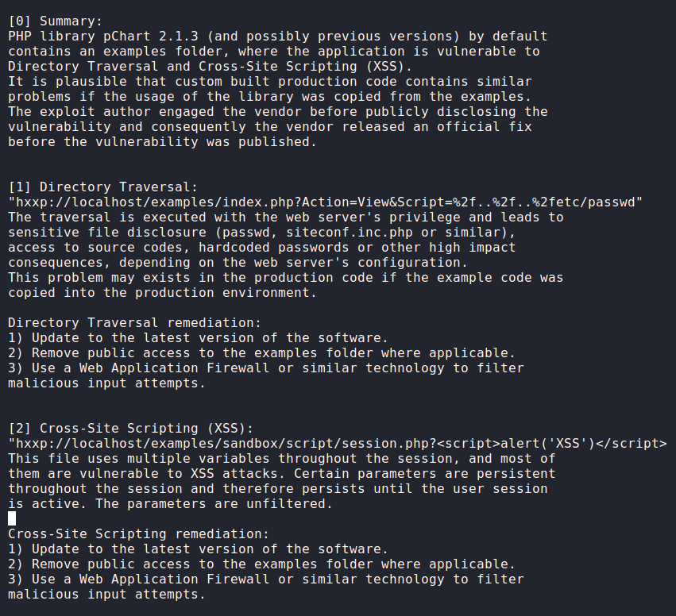Click the "copied into the production environment." line
Image resolution: width=676 pixels, height=616 pixels.
(162, 292)
